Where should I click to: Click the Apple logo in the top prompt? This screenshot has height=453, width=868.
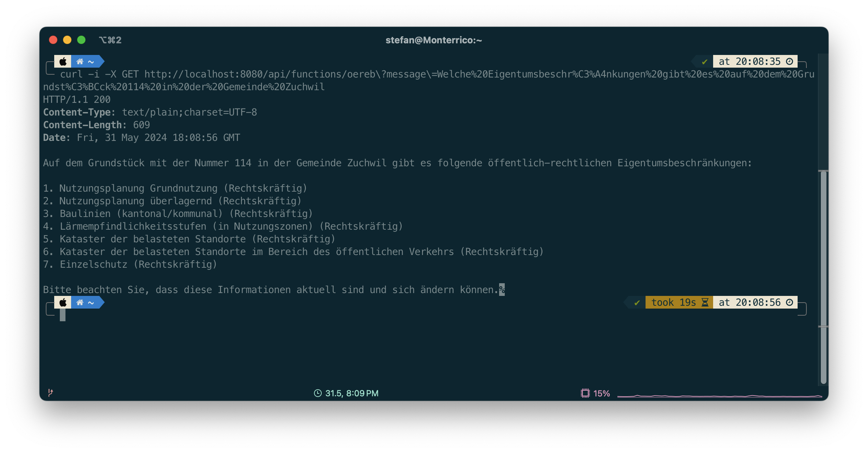[63, 62]
